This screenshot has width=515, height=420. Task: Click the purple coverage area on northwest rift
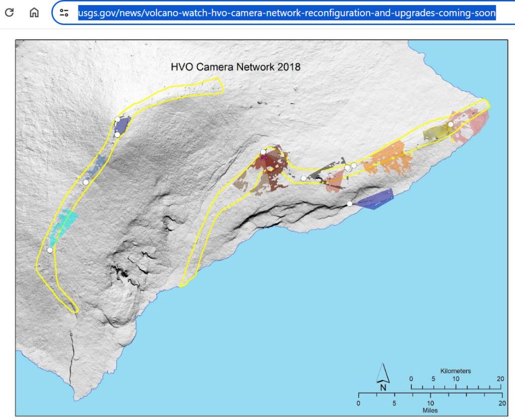[x=123, y=125]
